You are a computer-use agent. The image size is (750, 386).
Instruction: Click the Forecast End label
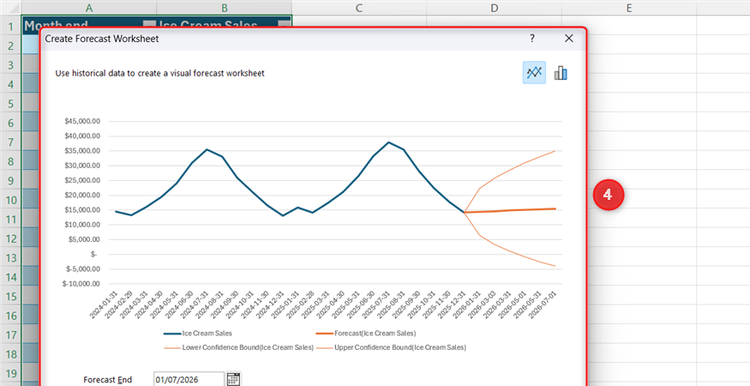click(108, 380)
